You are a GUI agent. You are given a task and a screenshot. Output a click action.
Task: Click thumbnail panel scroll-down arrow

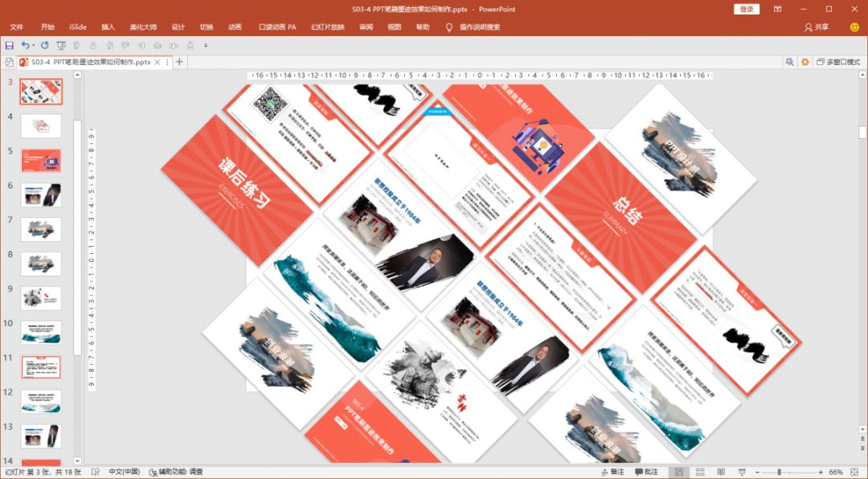click(x=77, y=461)
